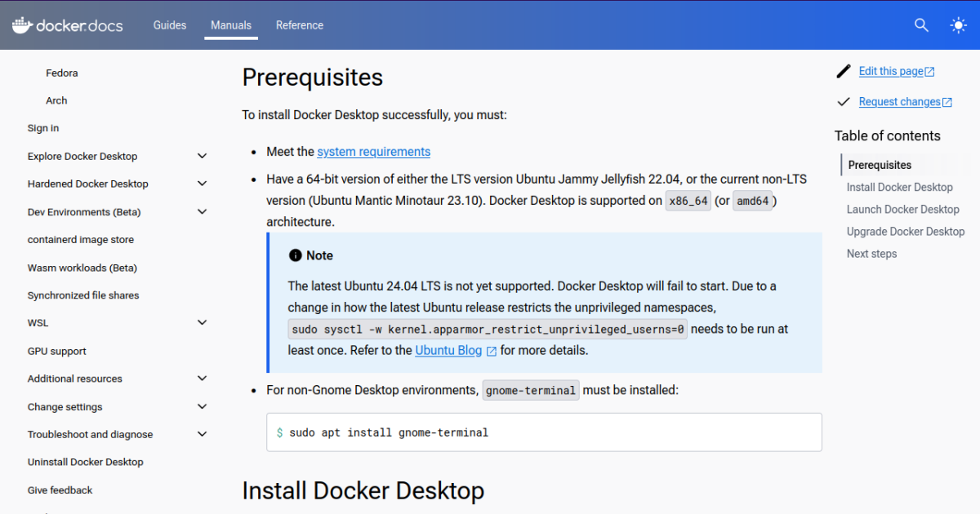This screenshot has width=980, height=514.
Task: Open Troubleshoot and diagnose sidebar entry
Action: pos(91,435)
